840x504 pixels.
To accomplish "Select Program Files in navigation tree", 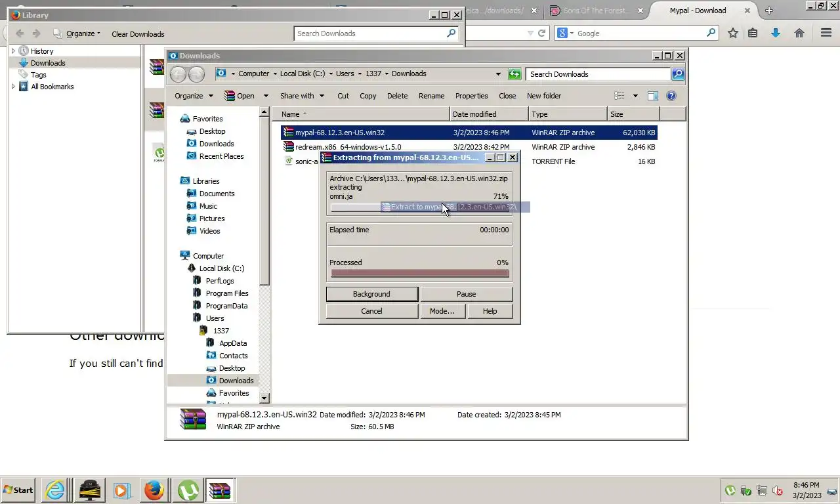I will [x=227, y=293].
